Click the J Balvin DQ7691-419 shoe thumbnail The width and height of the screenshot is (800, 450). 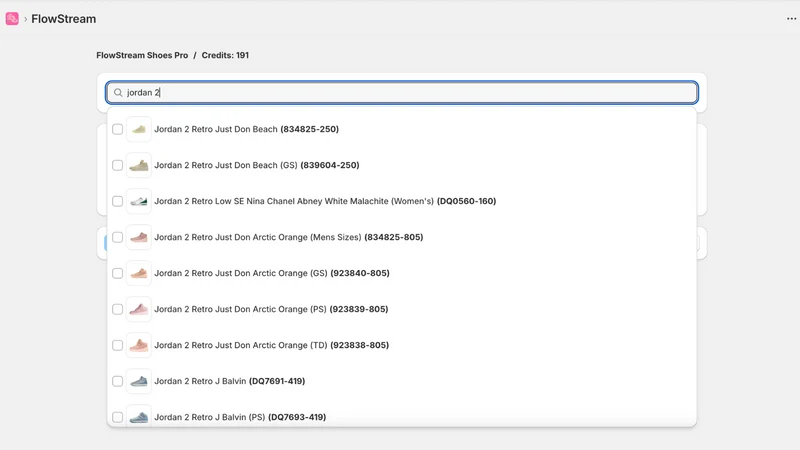tap(139, 381)
